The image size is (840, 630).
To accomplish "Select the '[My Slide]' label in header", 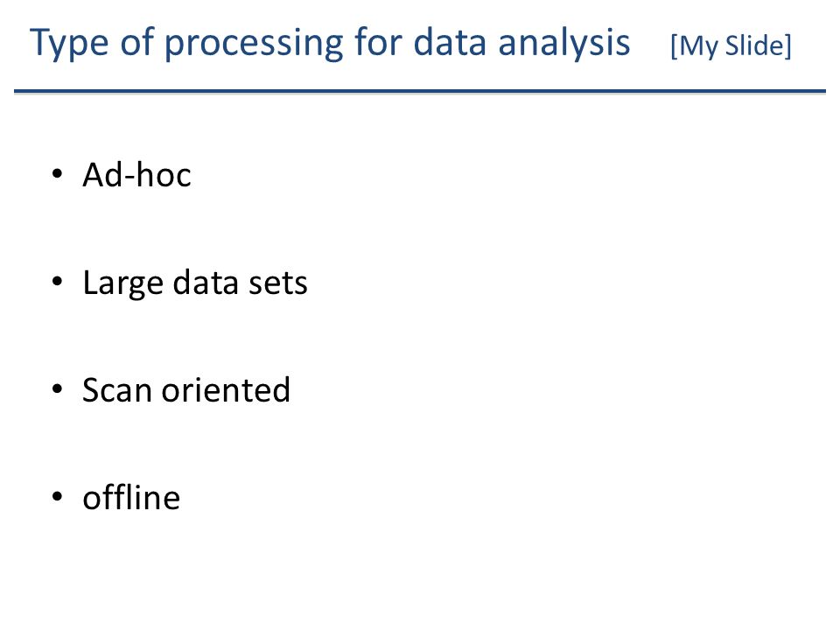I will [731, 45].
